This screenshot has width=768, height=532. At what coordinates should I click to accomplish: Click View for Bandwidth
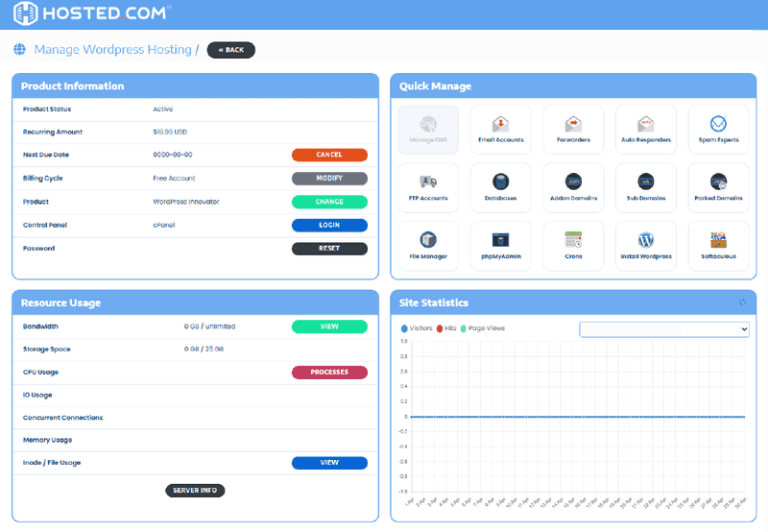pos(329,326)
